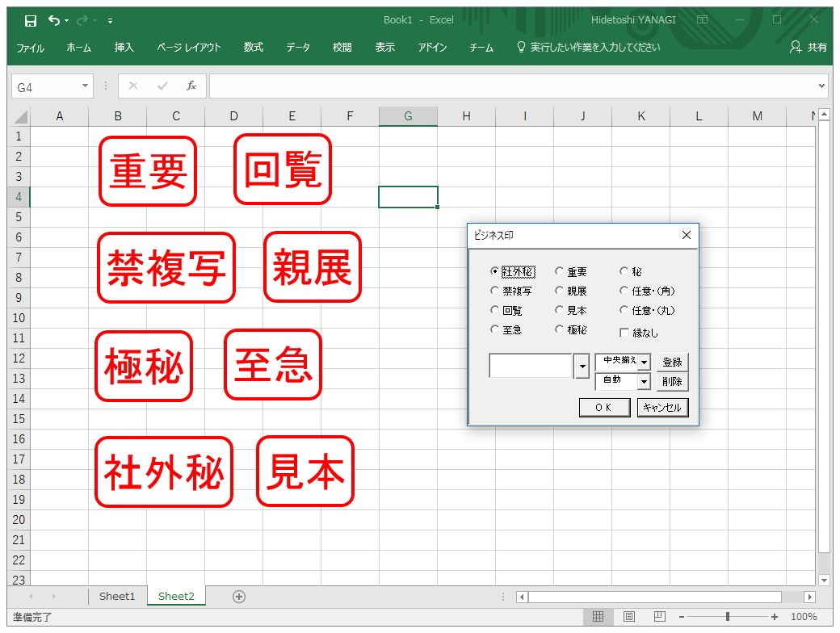
Task: Click the Undo arrow icon
Action: pos(53,20)
